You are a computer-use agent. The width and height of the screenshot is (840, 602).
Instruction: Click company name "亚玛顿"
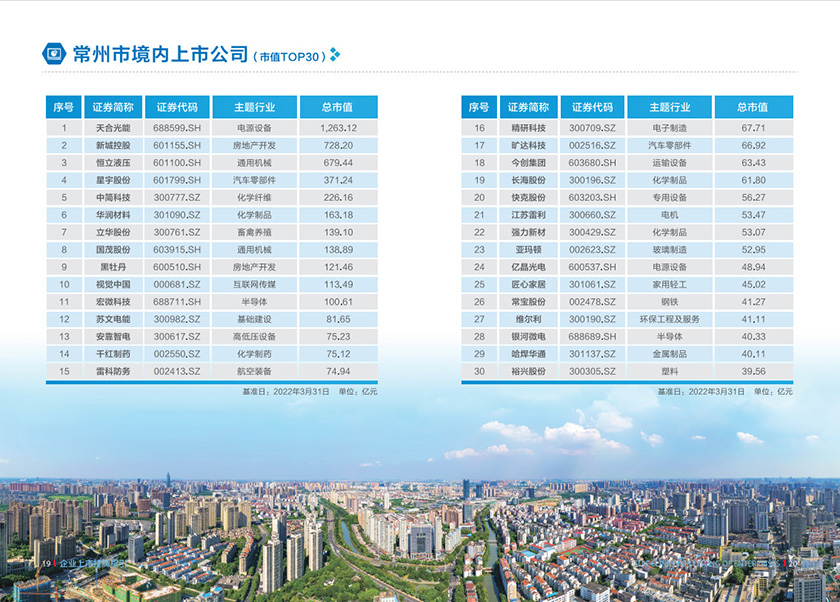coord(529,250)
